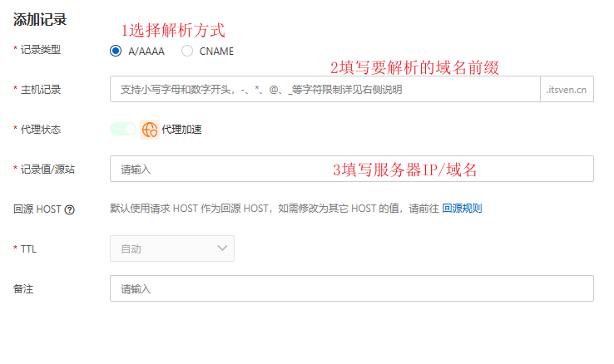Click the red 1选择解析方式 annotation text
The image size is (614, 364).
click(173, 31)
